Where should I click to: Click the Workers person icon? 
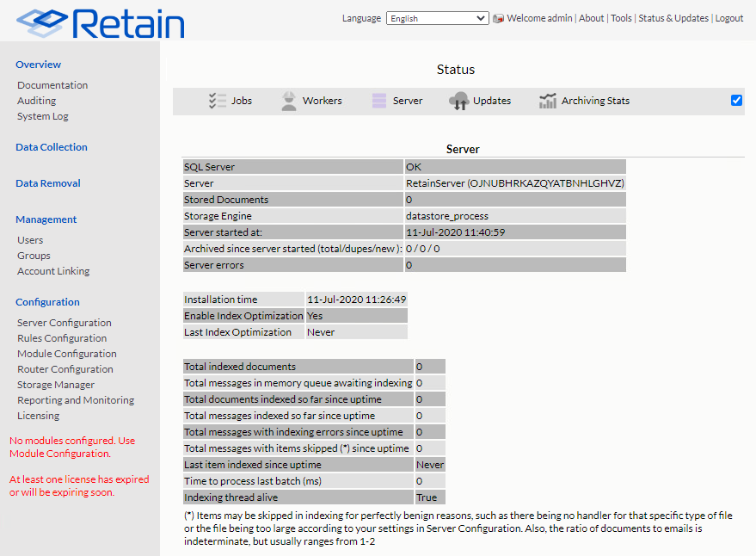(x=288, y=101)
